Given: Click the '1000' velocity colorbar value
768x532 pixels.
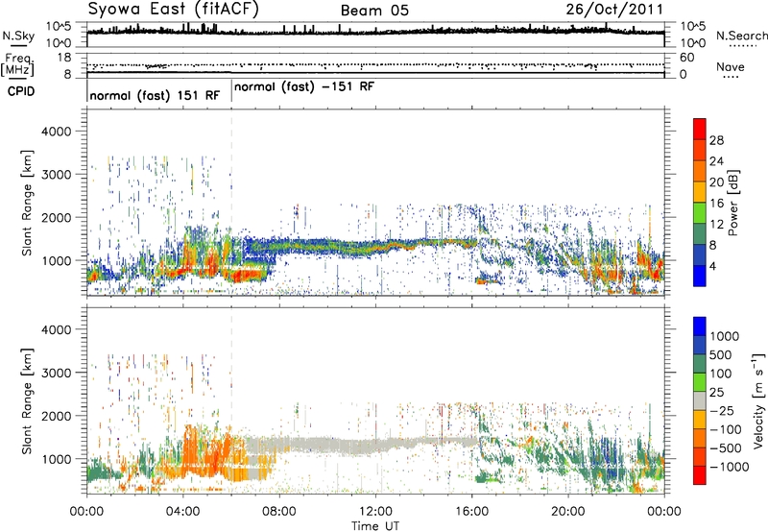Looking at the screenshot, I should [724, 336].
